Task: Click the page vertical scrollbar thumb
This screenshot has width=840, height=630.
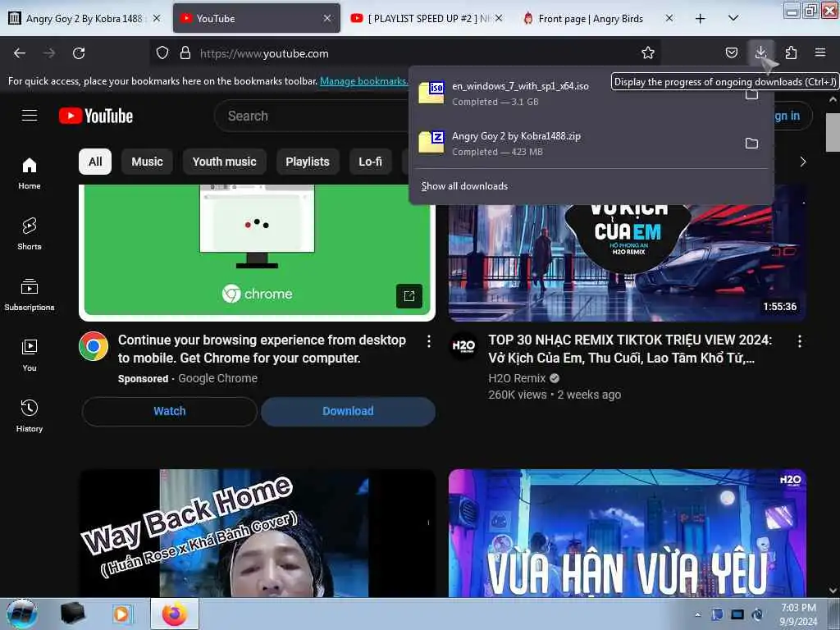Action: point(833,132)
